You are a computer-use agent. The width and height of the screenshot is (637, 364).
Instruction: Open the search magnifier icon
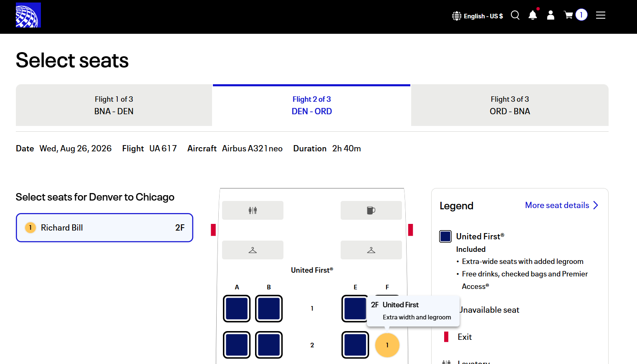coord(516,15)
